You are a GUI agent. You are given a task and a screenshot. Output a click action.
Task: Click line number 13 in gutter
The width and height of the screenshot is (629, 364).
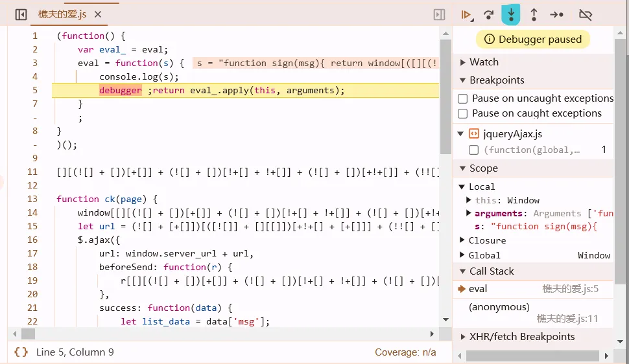[32, 199]
